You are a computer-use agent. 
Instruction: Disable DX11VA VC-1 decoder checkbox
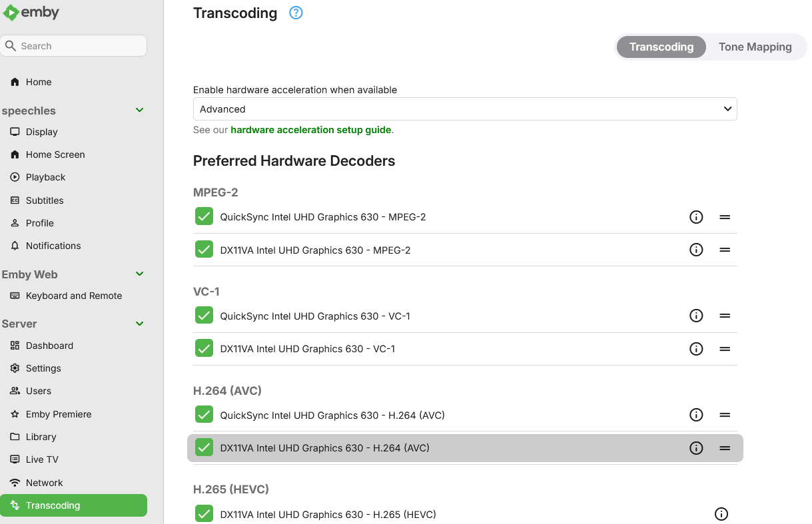204,349
